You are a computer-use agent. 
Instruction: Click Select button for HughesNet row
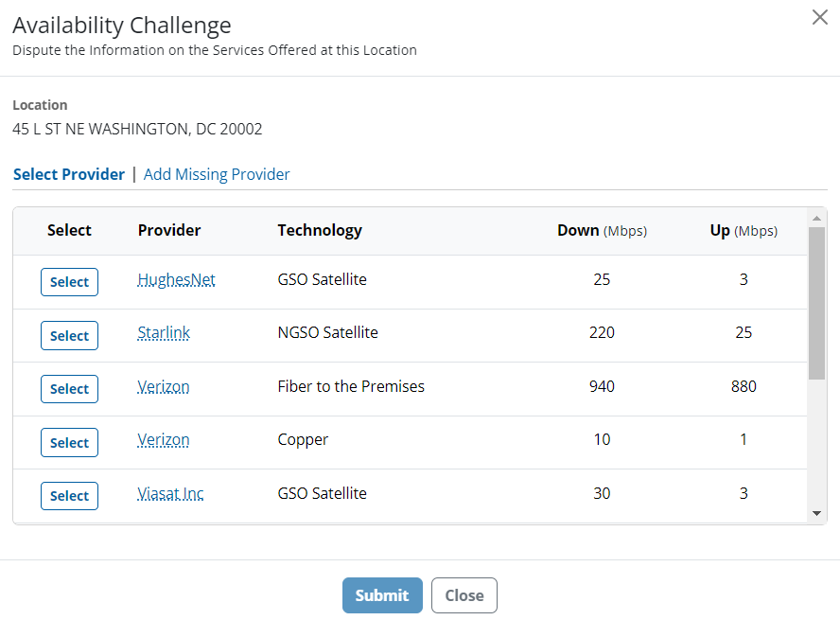tap(69, 281)
